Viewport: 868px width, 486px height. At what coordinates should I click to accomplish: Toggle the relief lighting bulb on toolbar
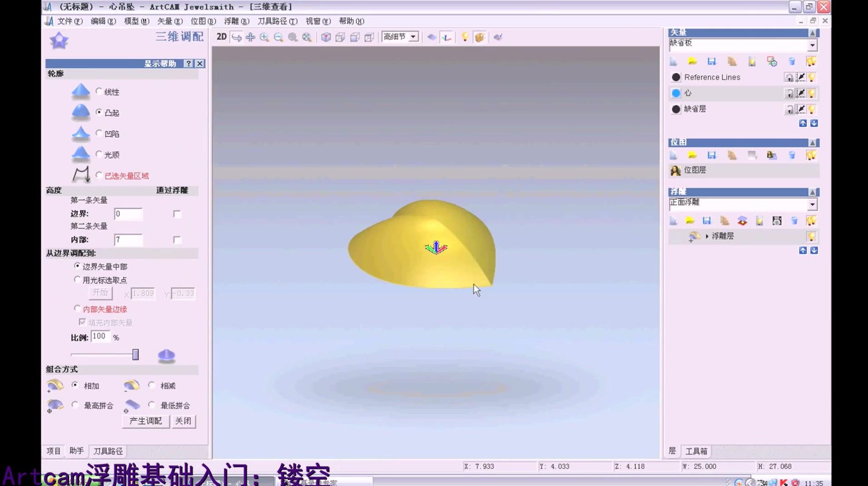[x=464, y=37]
